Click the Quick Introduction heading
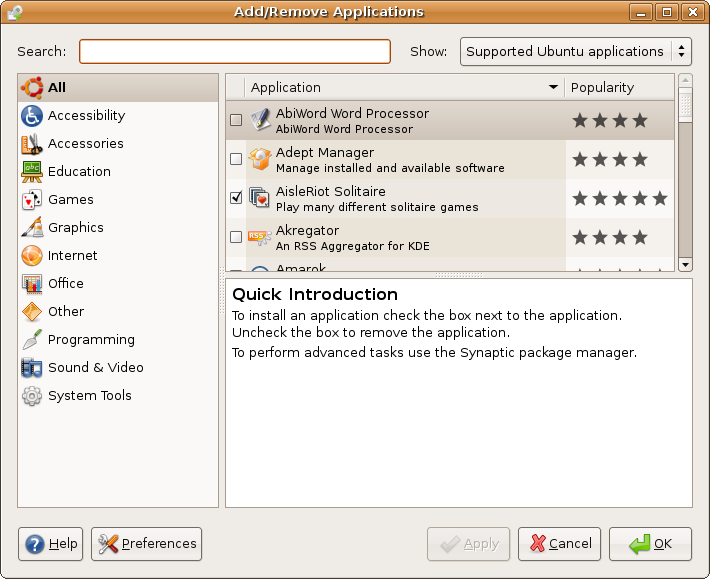The width and height of the screenshot is (710, 579). pos(315,294)
